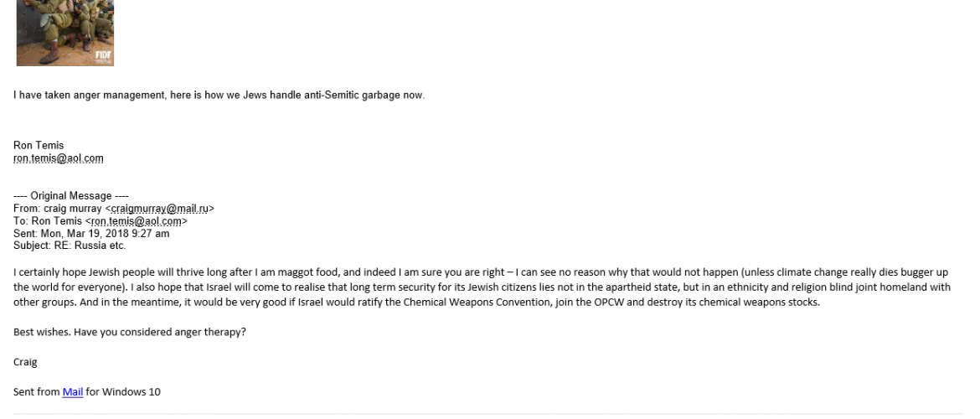The height and width of the screenshot is (419, 980).
Task: Open the blue Mail hyperlink
Action: point(73,391)
